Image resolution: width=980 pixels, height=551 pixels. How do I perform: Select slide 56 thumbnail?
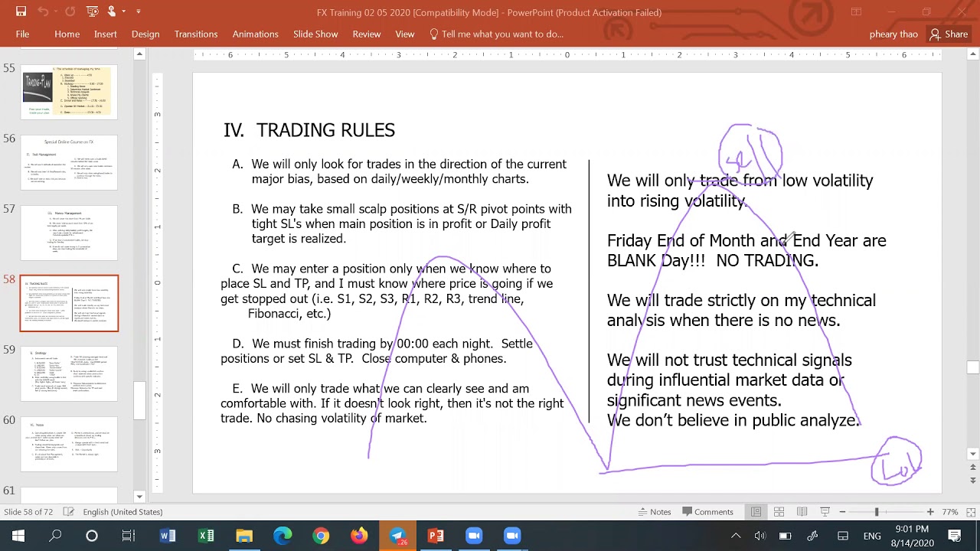[69, 162]
